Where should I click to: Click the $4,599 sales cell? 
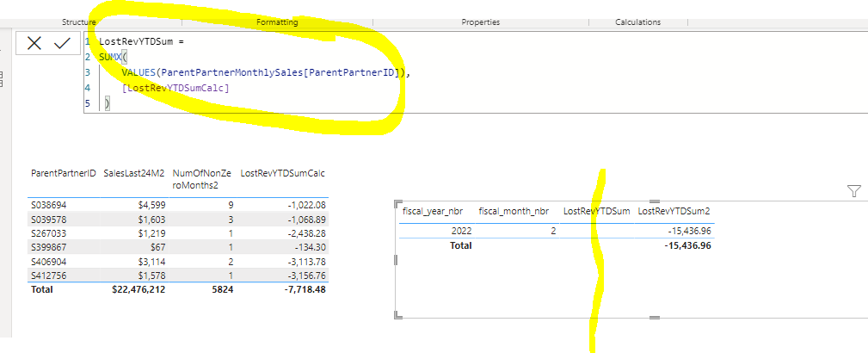pos(153,205)
